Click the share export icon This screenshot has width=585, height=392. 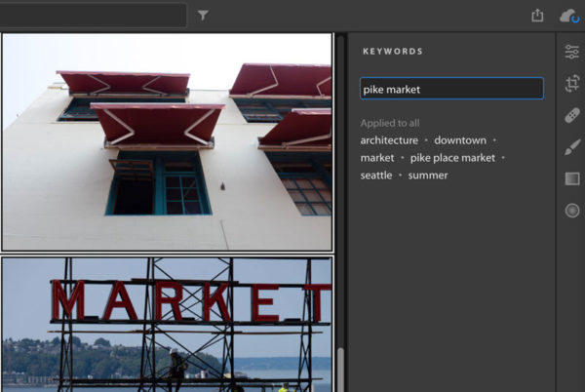coord(537,16)
